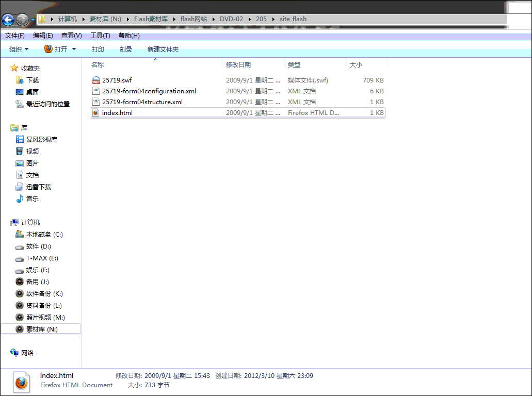The image size is (532, 396).
Task: Click the 收藏夹 star icon
Action: 14,68
